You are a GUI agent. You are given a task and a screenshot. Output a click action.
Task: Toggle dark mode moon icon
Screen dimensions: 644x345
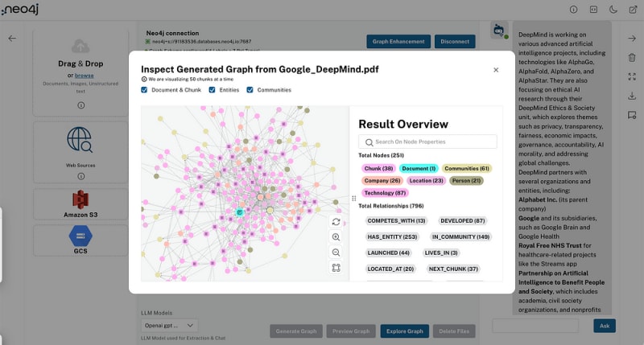click(x=614, y=10)
